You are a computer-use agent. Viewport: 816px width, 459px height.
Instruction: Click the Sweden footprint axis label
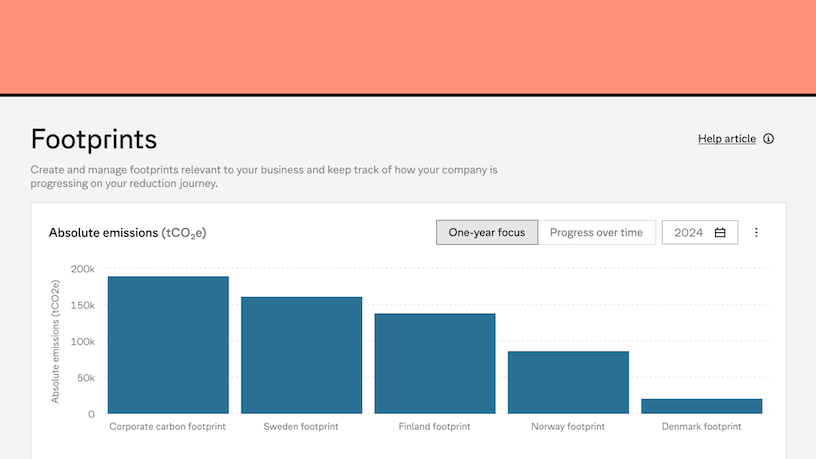[301, 427]
